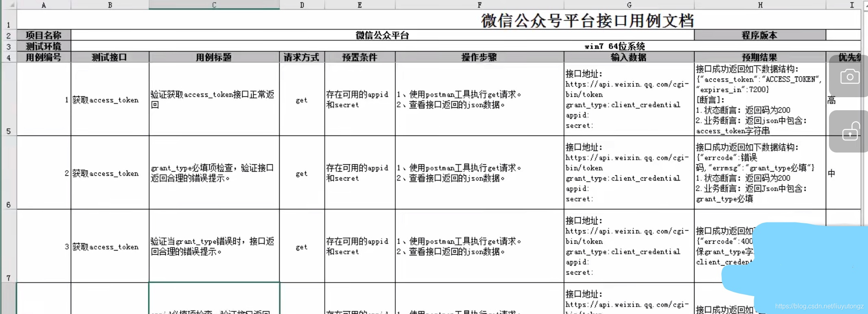The height and width of the screenshot is (314, 868).
Task: Click operation steps cell in row 7
Action: [480, 246]
